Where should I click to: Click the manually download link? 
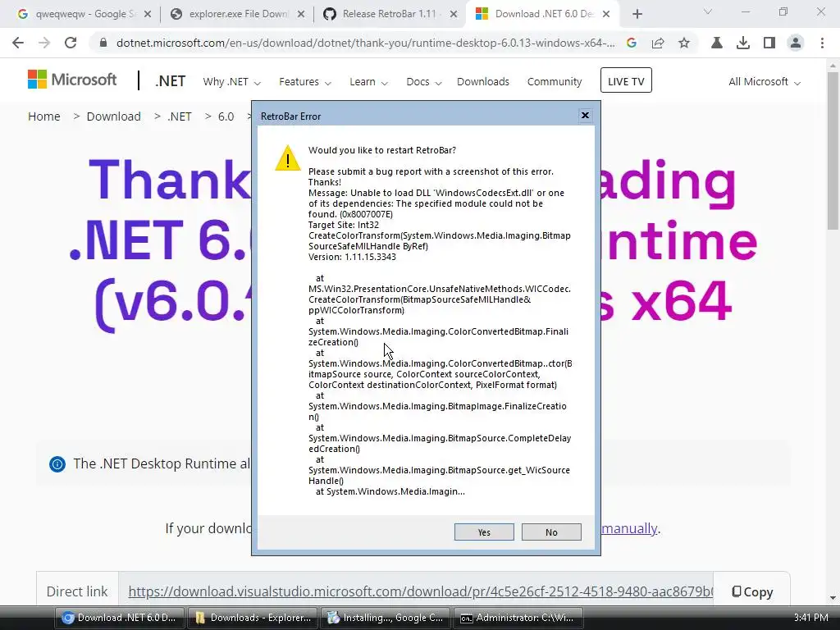(x=629, y=528)
